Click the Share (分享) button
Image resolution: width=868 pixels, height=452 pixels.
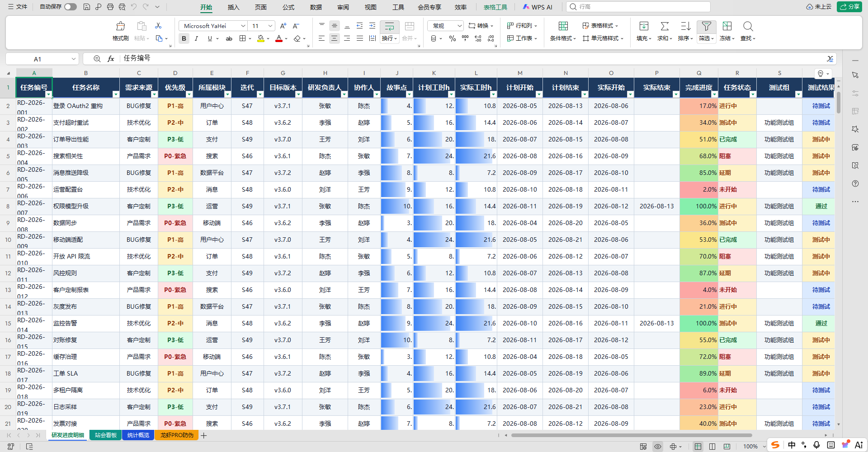point(849,7)
